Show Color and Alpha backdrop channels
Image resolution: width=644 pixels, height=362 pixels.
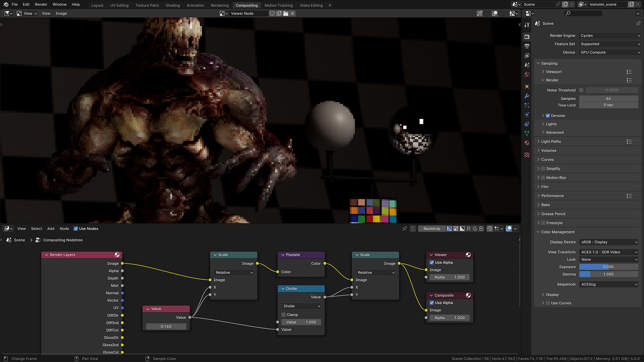pos(449,229)
